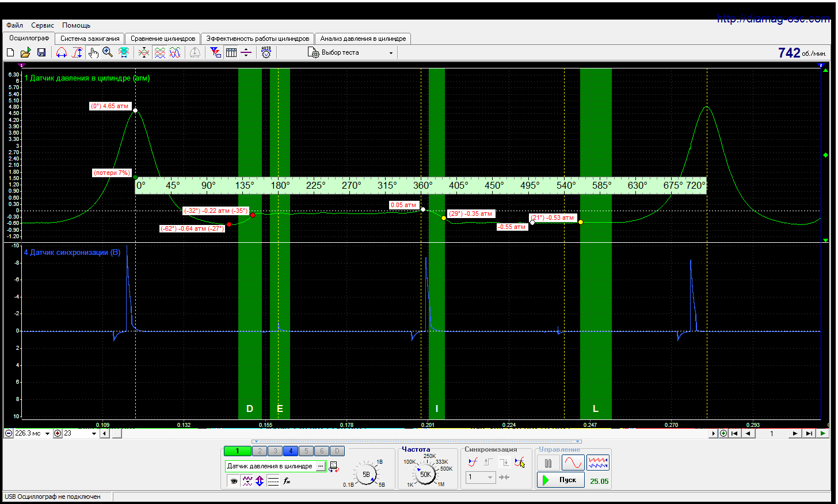Click the pause button in Управление
838x504 pixels.
click(x=548, y=463)
